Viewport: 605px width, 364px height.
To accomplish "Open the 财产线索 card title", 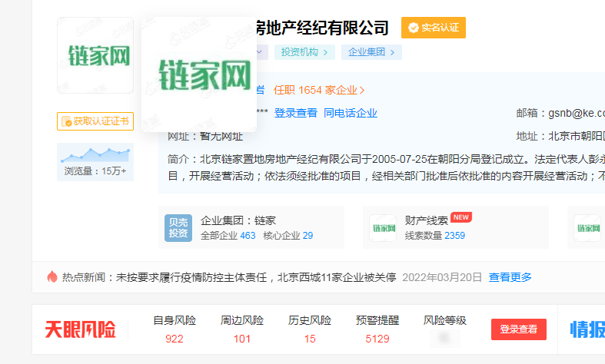I will pyautogui.click(x=427, y=220).
